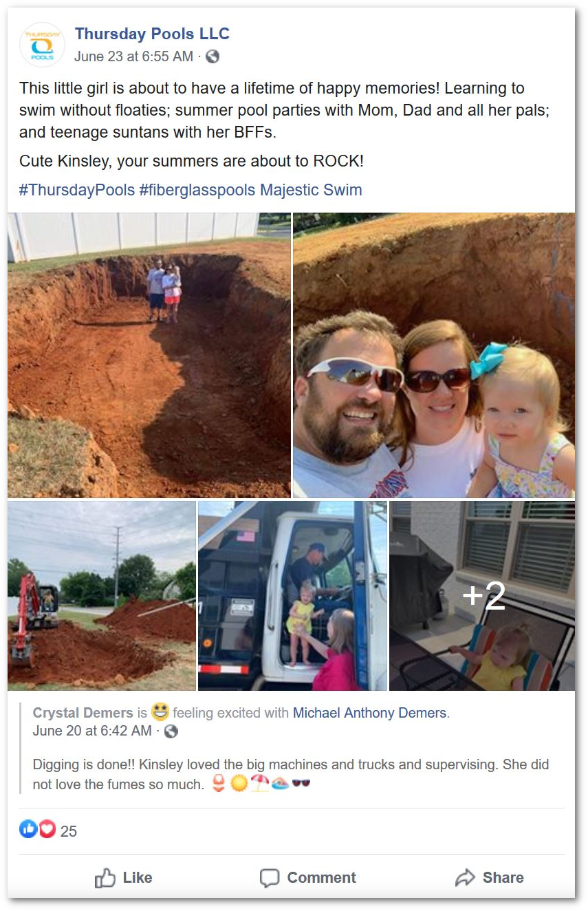
Task: Click the globe privacy icon beside June 23
Action: (x=213, y=57)
